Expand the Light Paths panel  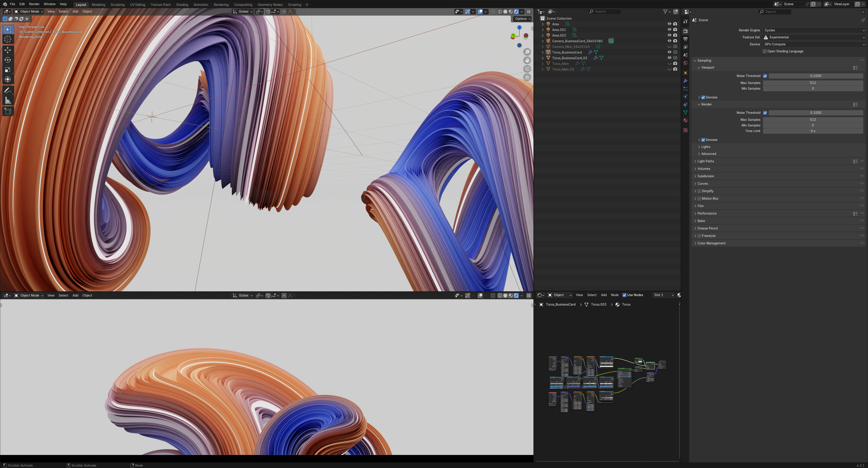point(705,161)
